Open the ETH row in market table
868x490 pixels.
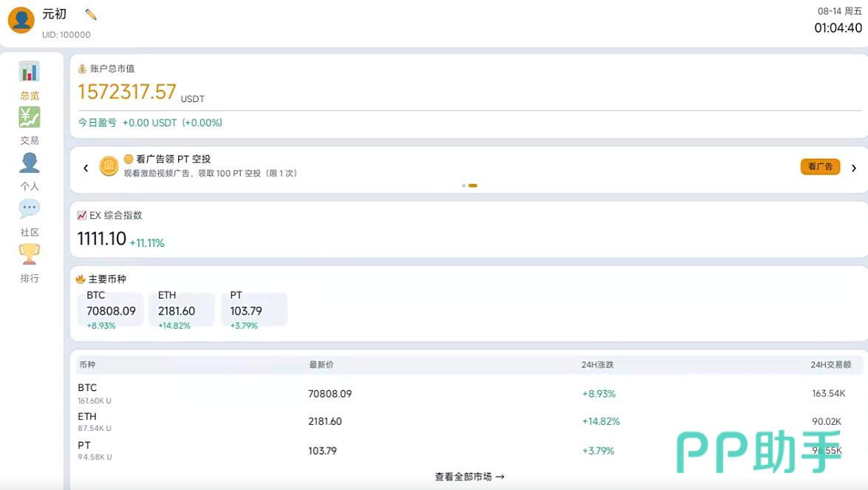click(468, 421)
